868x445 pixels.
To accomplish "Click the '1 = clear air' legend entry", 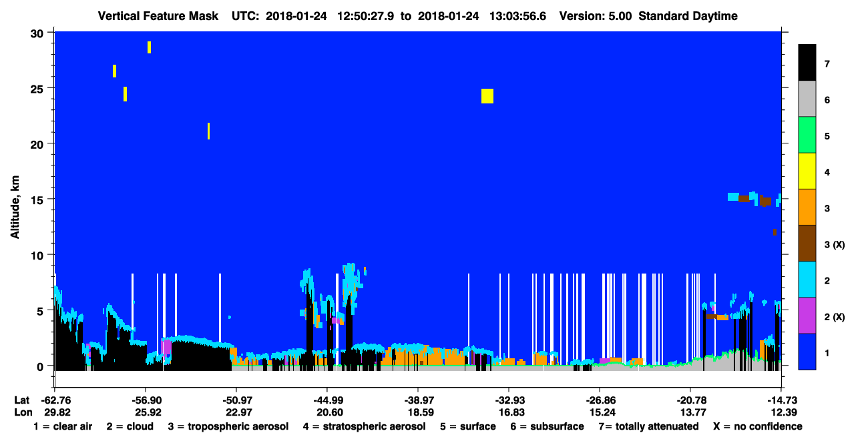I will point(63,426).
